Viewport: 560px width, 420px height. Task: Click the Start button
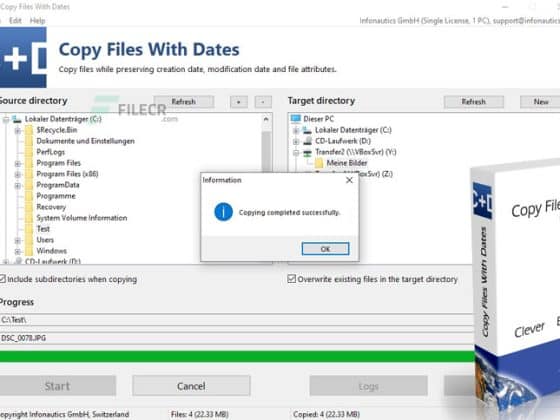[58, 386]
